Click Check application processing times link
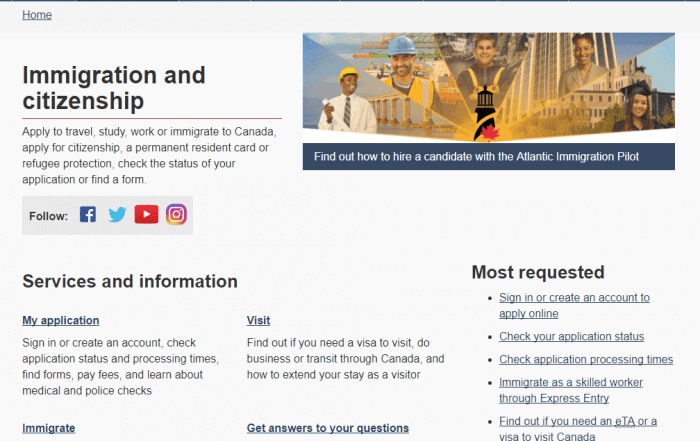This screenshot has width=700, height=441. click(x=586, y=359)
